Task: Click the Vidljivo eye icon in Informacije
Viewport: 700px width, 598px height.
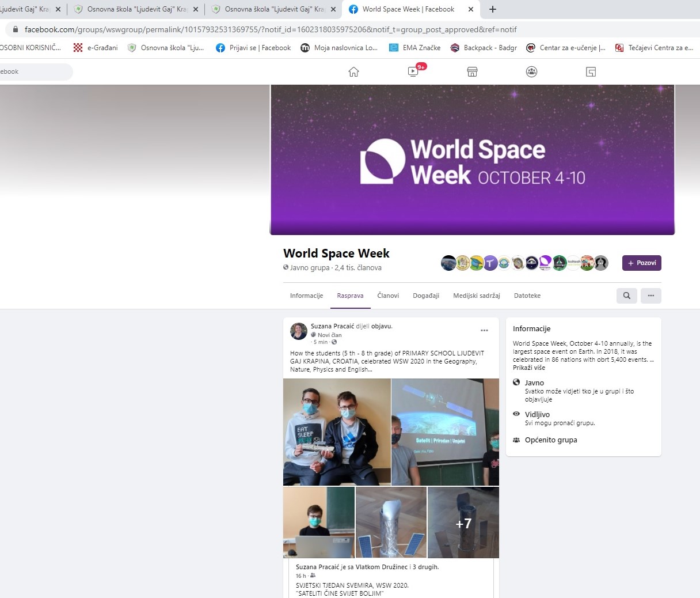Action: (x=516, y=414)
